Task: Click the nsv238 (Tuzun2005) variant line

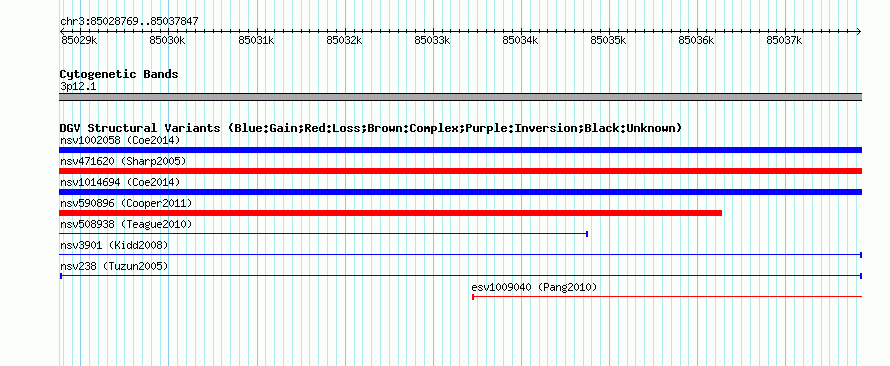Action: click(460, 276)
